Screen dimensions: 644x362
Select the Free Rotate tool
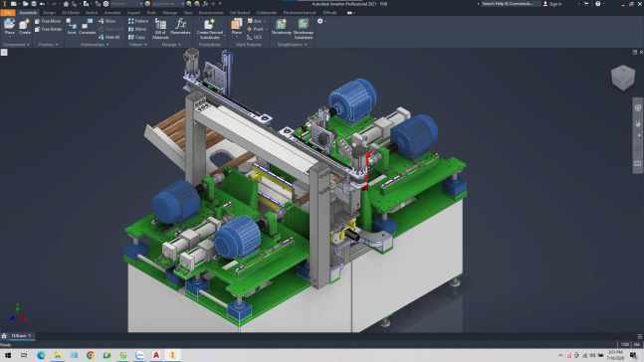(48, 29)
